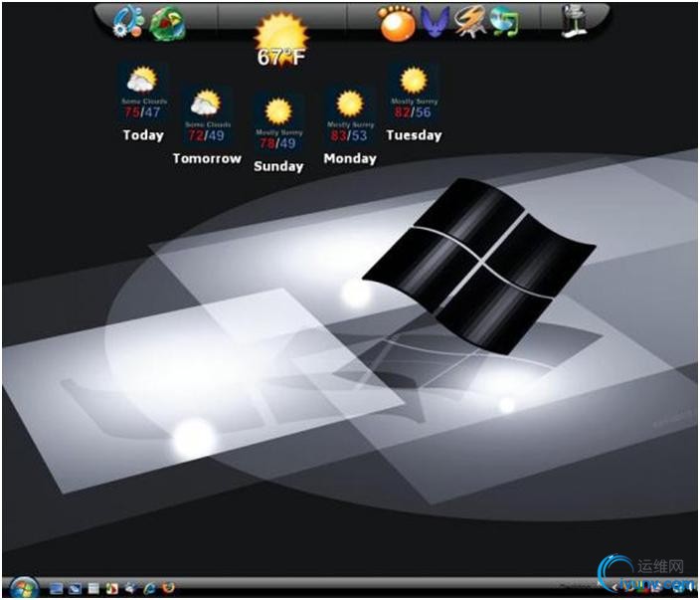The width and height of the screenshot is (700, 600).
Task: Launch the green globe dock icon
Action: (167, 23)
